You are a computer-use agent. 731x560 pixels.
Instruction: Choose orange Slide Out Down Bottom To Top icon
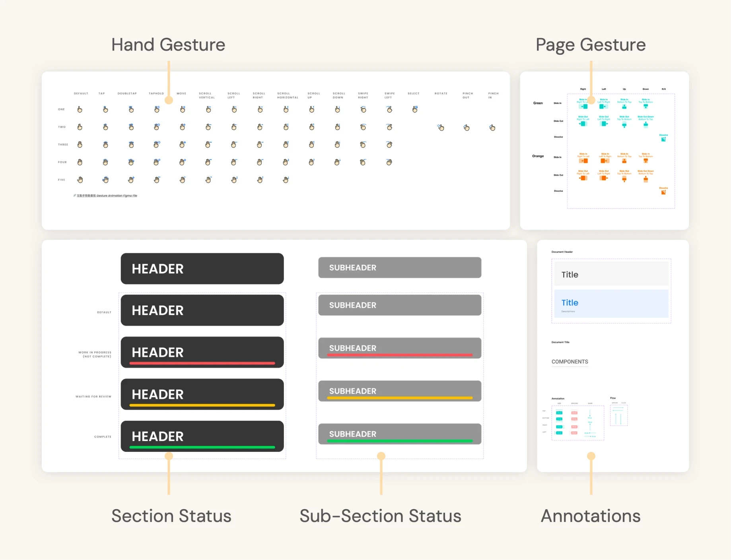click(x=645, y=179)
